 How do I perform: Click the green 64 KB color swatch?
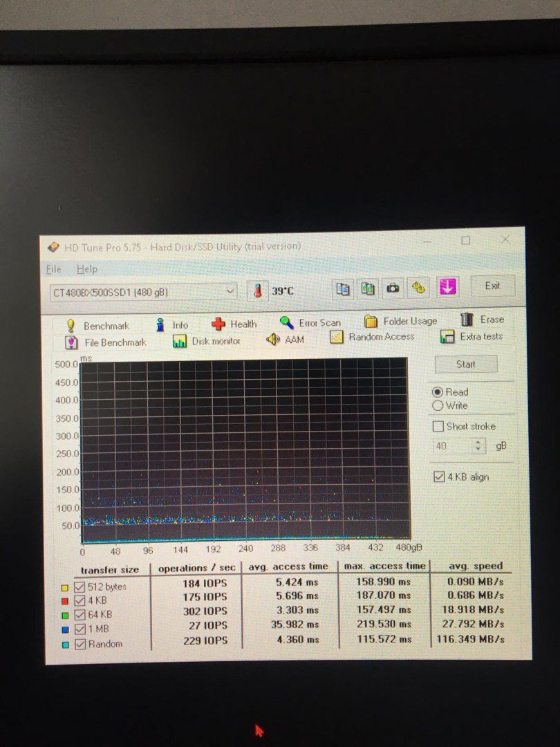[x=65, y=616]
